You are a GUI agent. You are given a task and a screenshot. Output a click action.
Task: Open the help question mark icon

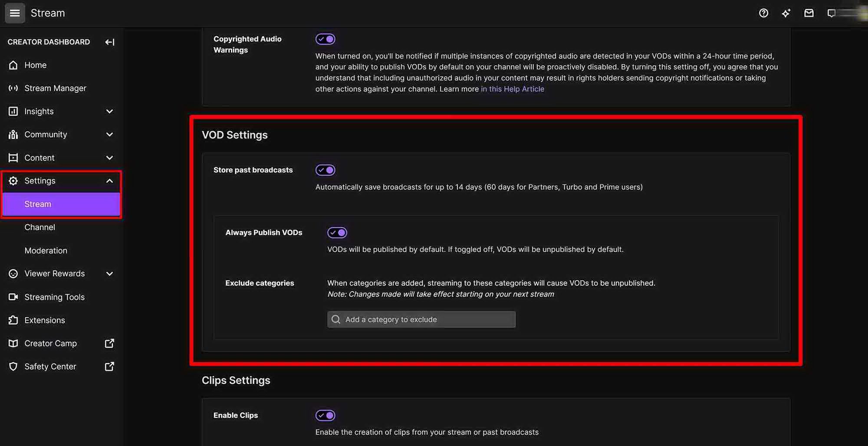tap(763, 13)
